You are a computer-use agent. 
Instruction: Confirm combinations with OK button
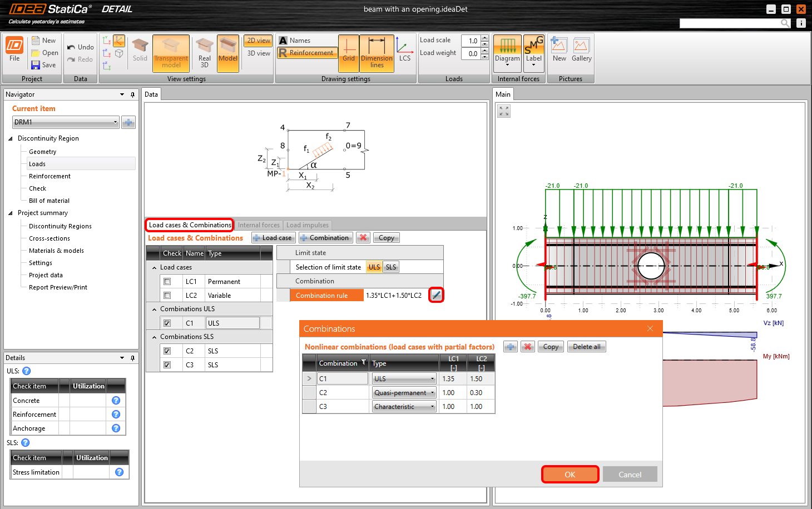coord(570,474)
